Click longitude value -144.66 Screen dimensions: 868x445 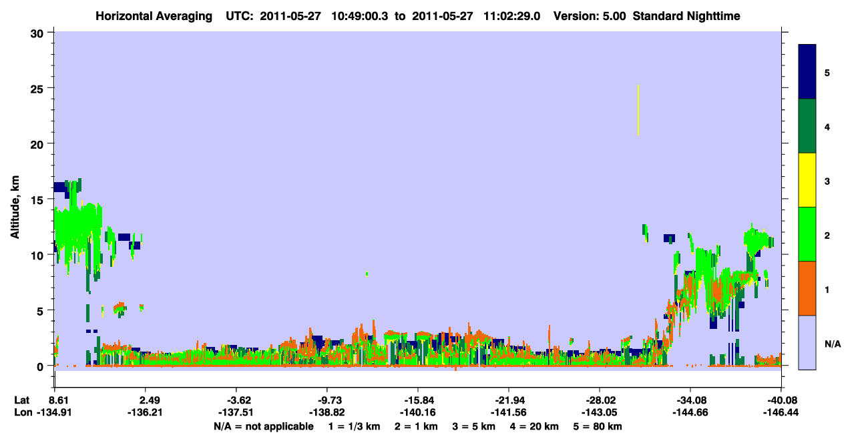691,412
